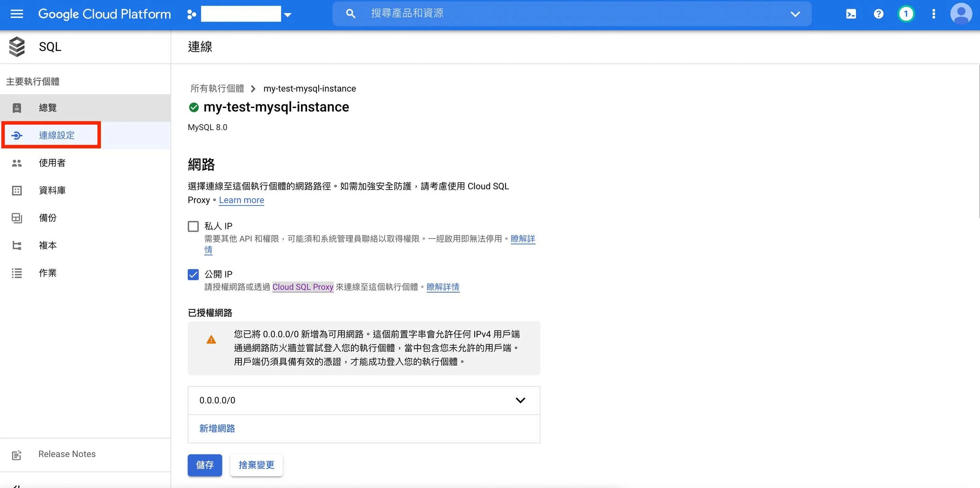
Task: Disable the 公開 IP checkbox
Action: click(193, 274)
